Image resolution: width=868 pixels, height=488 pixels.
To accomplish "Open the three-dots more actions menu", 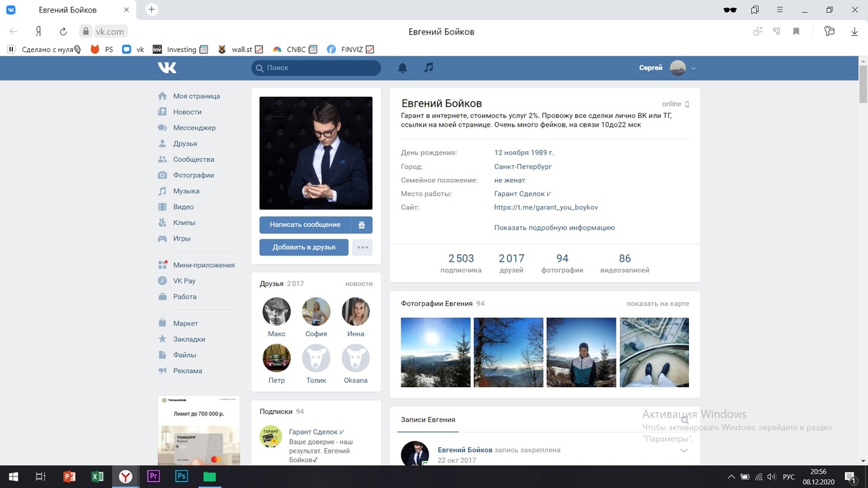I will [363, 247].
